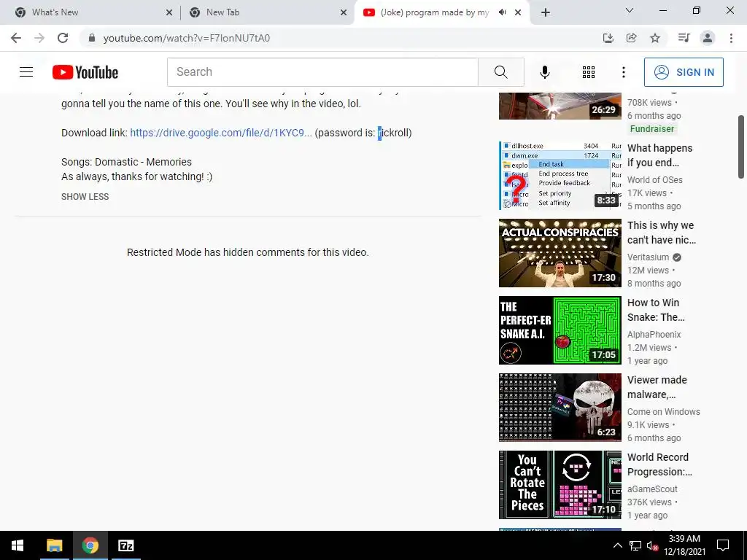
Task: Focus the YouTube Search field
Action: (x=322, y=72)
